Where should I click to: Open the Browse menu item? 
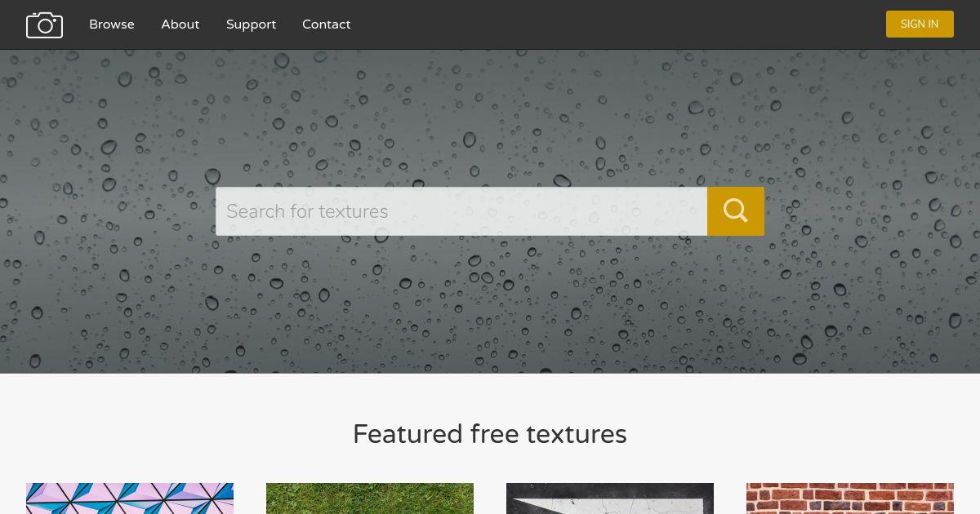[x=112, y=24]
